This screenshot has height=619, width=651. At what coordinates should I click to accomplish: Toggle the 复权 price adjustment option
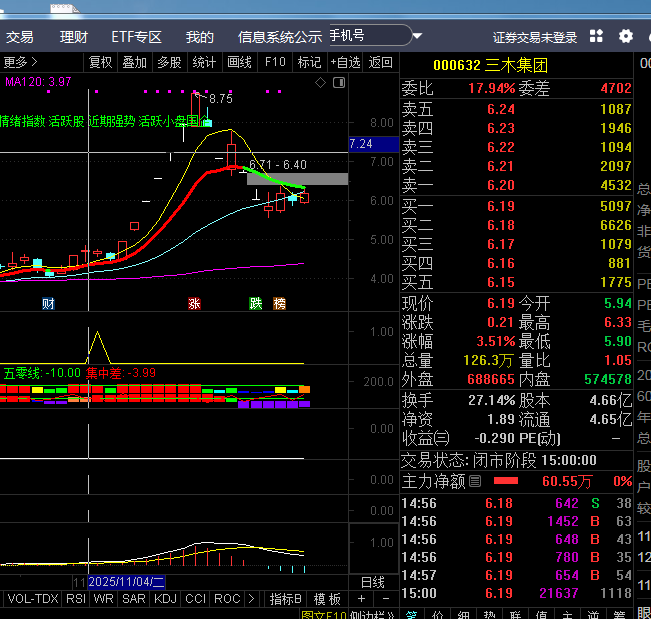click(x=101, y=62)
